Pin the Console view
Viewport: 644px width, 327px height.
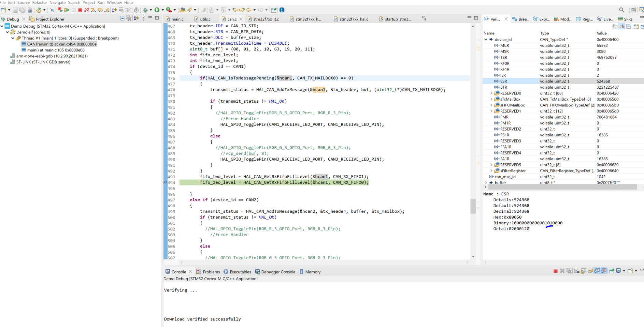[612, 271]
